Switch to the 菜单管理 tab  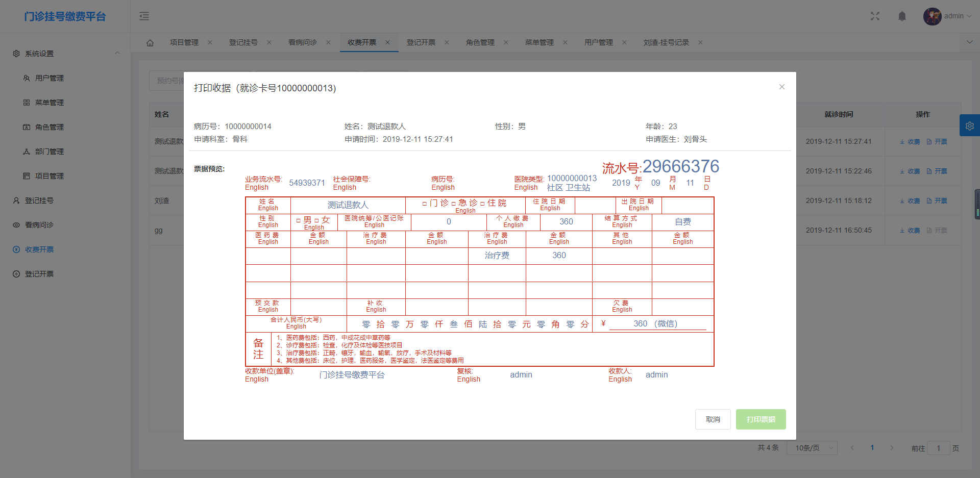click(540, 42)
